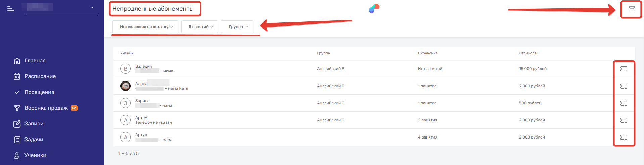Click the subscription ticket icon for Валерия
The height and width of the screenshot is (165, 644).
click(624, 69)
